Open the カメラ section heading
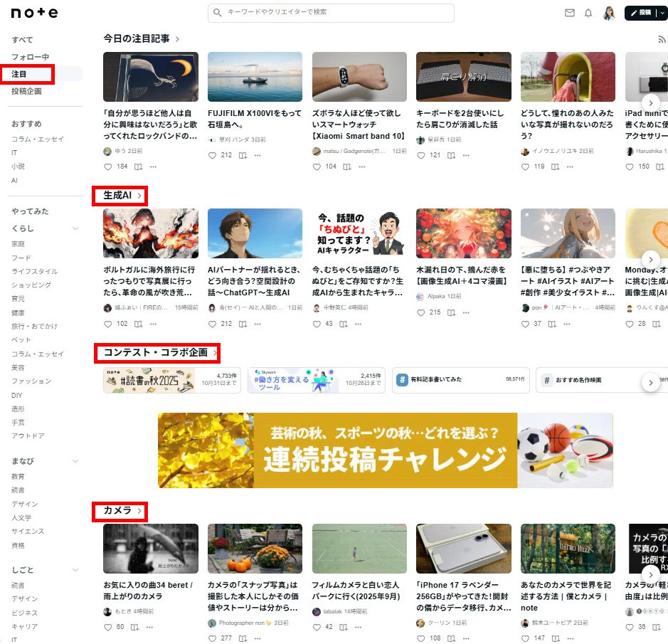The image size is (668, 644). click(x=117, y=510)
